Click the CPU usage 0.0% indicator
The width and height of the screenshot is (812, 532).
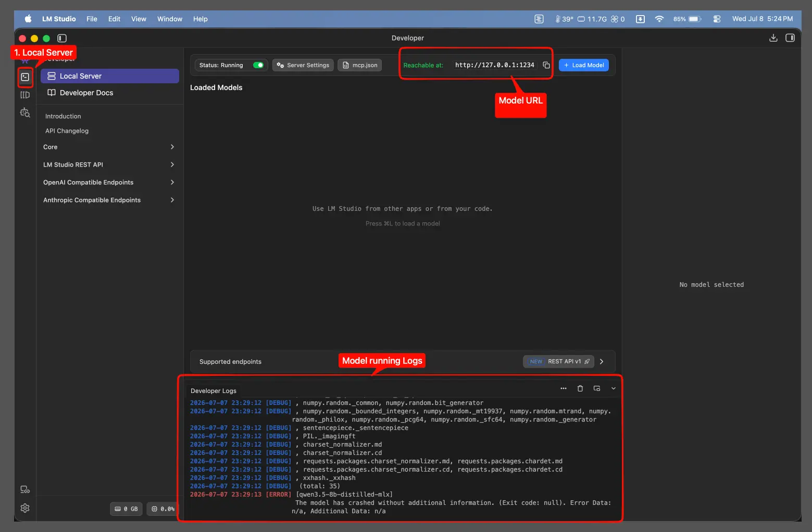coord(163,509)
